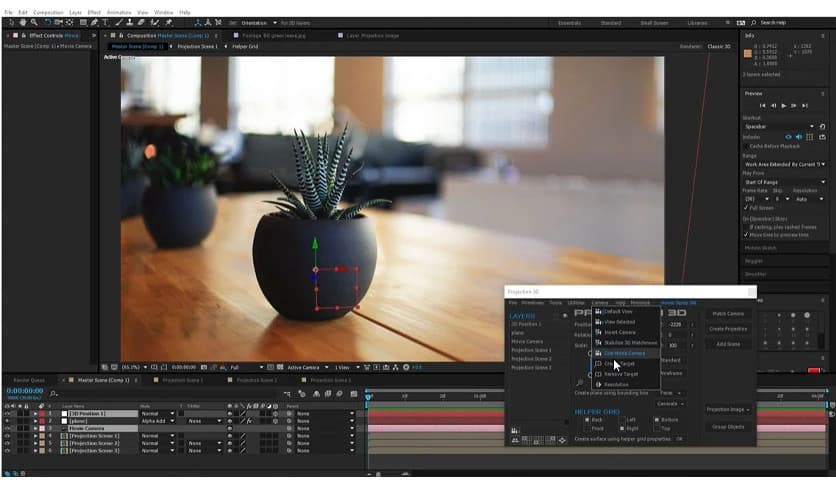Switch to Render Queue tab
836x484 pixels.
tap(29, 380)
